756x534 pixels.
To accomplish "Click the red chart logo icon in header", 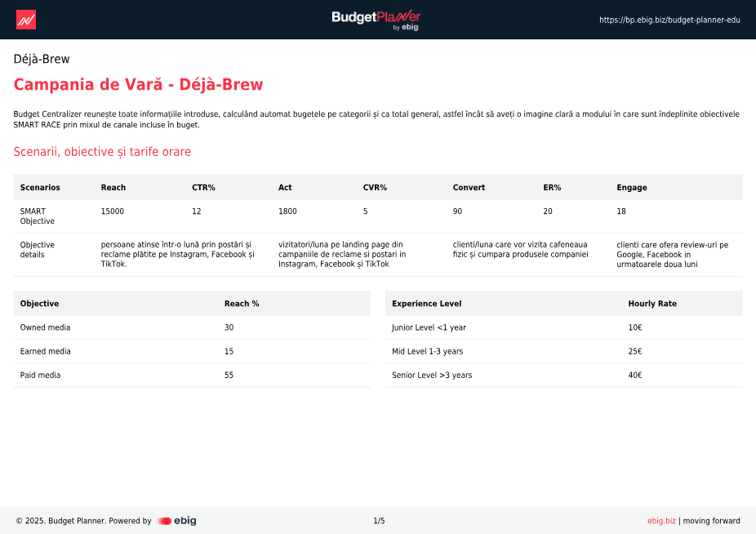I will tap(25, 20).
